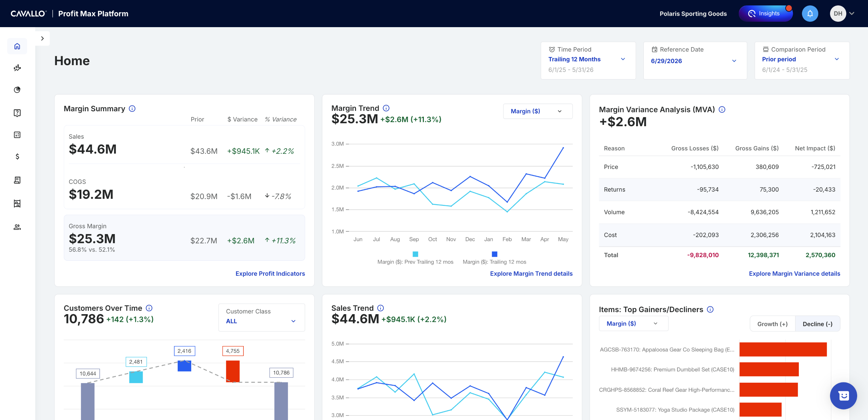Open the pie chart sidebar icon
The height and width of the screenshot is (420, 868).
(17, 90)
